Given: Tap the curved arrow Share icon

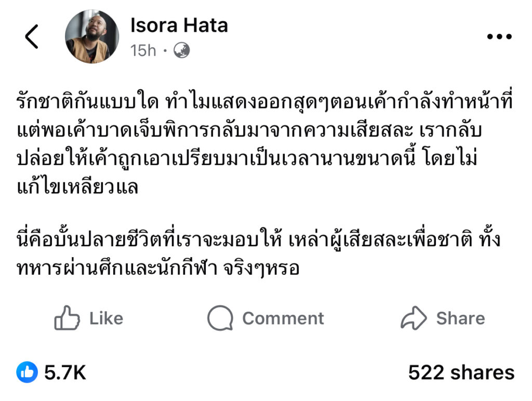Looking at the screenshot, I should coord(414,318).
